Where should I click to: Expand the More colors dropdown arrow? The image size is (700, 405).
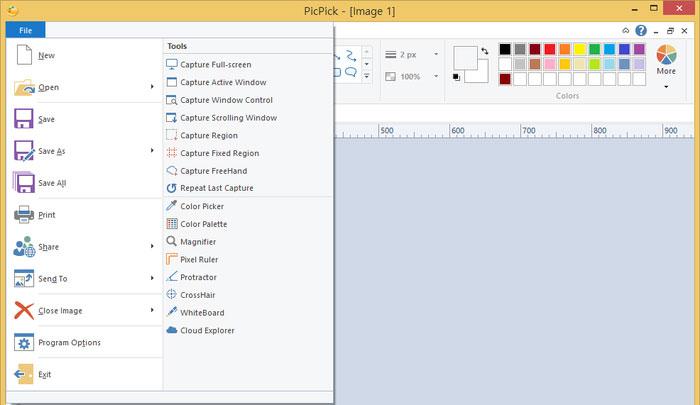(666, 87)
